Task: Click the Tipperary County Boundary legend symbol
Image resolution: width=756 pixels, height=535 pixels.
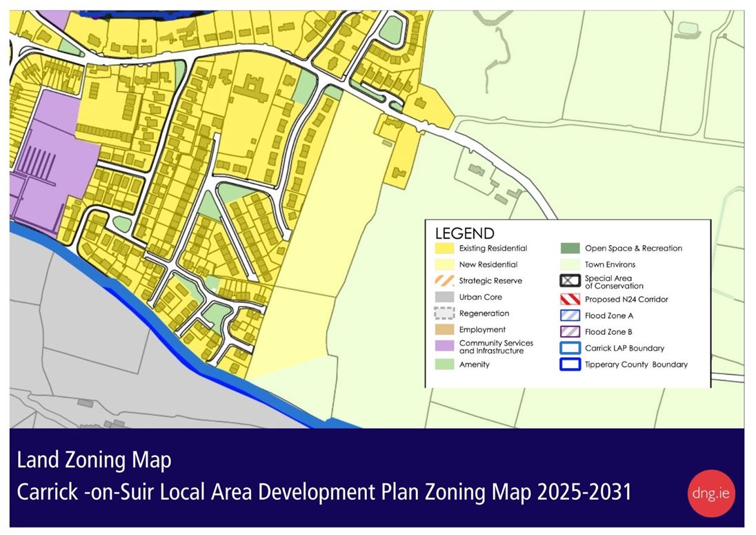Action: 570,364
